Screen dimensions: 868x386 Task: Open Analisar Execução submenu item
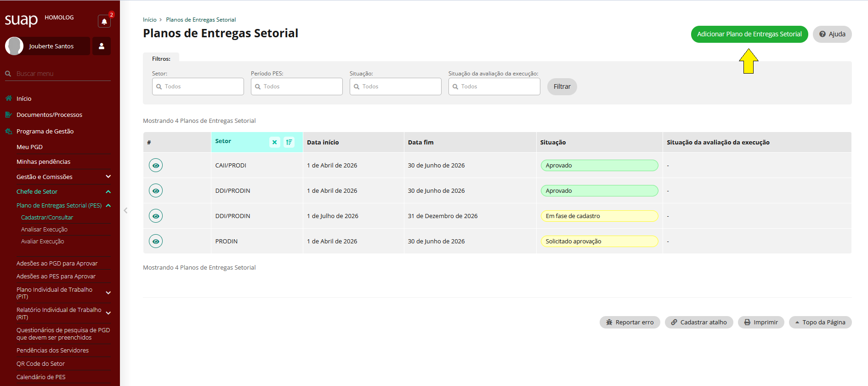[44, 229]
